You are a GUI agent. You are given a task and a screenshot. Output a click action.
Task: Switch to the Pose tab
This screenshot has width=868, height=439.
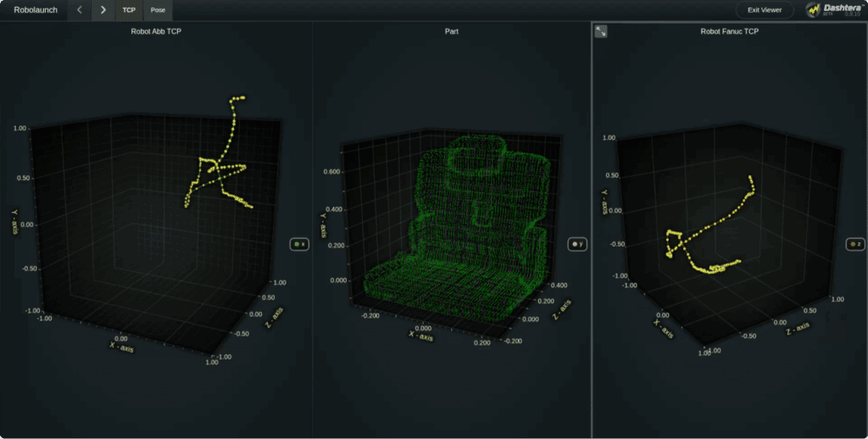click(158, 10)
